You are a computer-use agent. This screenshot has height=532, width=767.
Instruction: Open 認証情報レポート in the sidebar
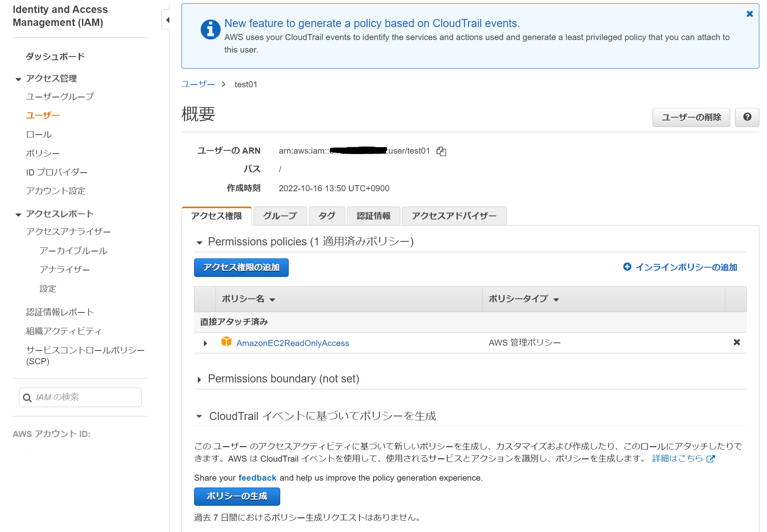click(x=60, y=312)
